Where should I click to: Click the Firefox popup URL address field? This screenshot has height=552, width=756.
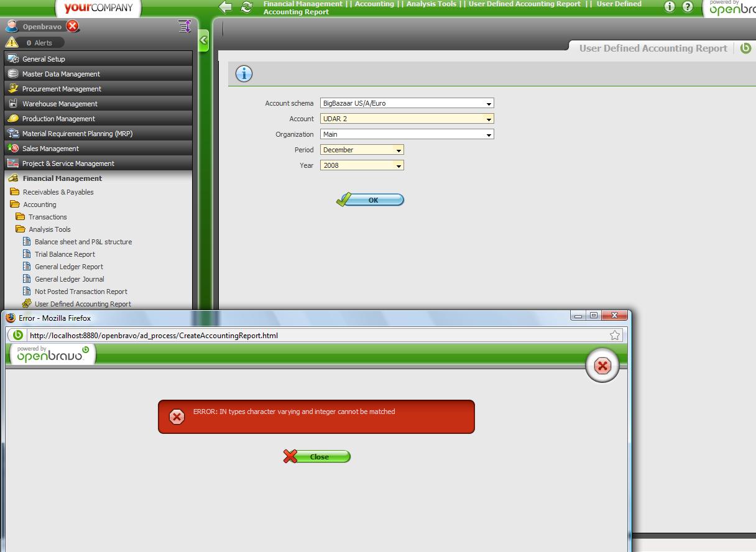(x=317, y=335)
